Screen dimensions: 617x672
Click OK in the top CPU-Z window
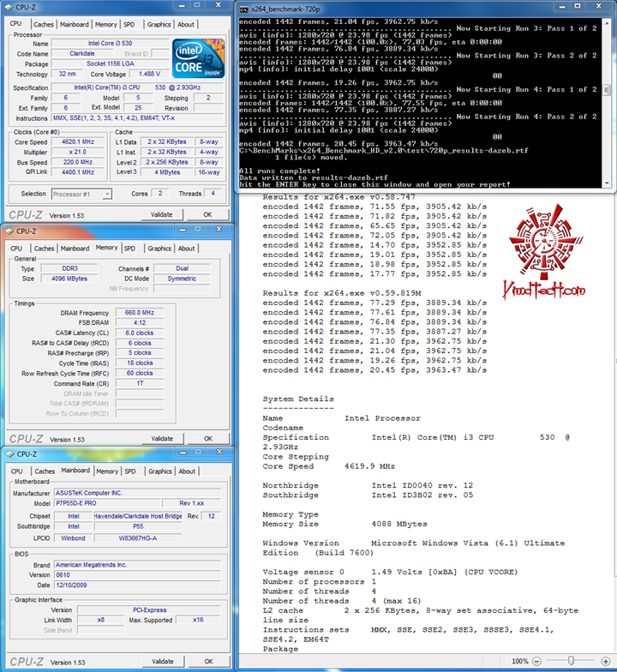207,214
